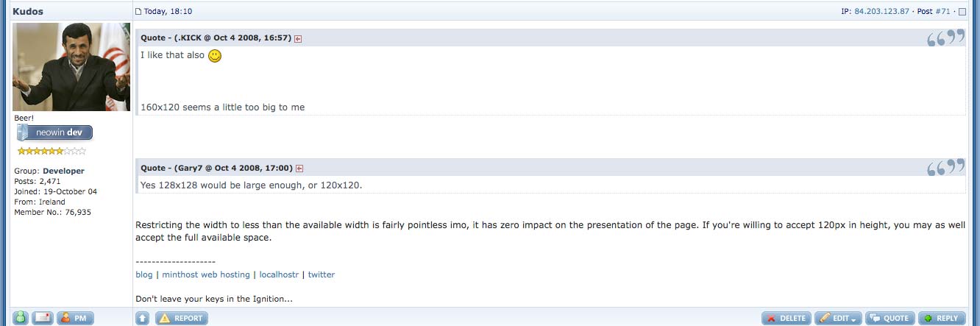The image size is (980, 326).
Task: Click the up-arrow back-to-top icon
Action: tap(143, 318)
